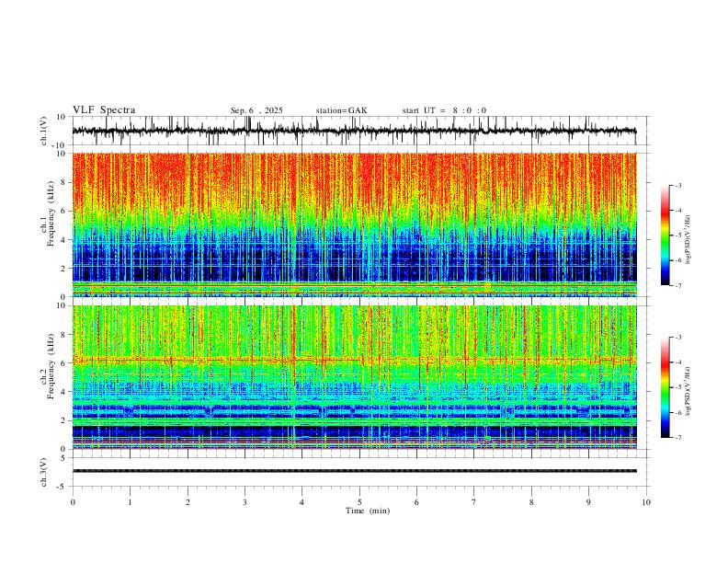Click inside the ch.1 spectrogram panel
The height and width of the screenshot is (563, 728).
(x=354, y=224)
